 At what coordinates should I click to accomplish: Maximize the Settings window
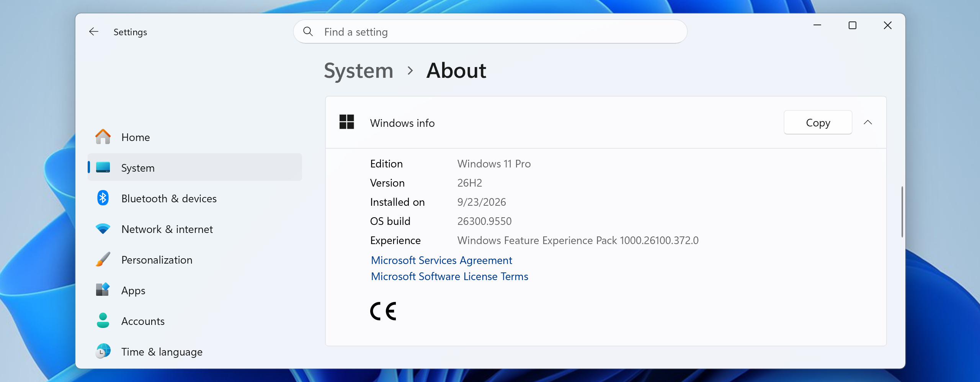pyautogui.click(x=852, y=26)
